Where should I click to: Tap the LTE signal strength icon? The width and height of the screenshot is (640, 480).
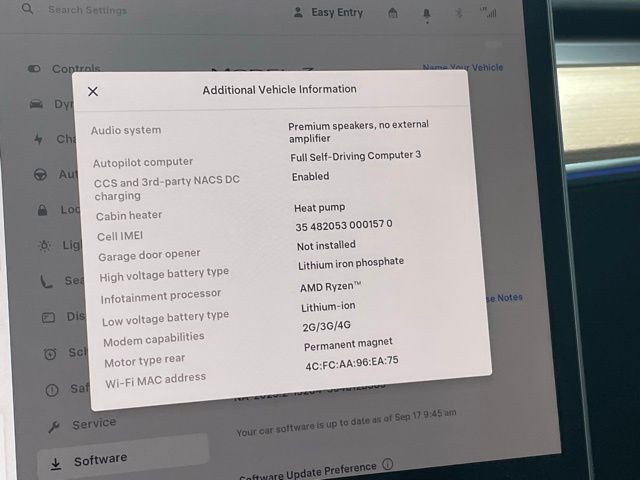489,13
